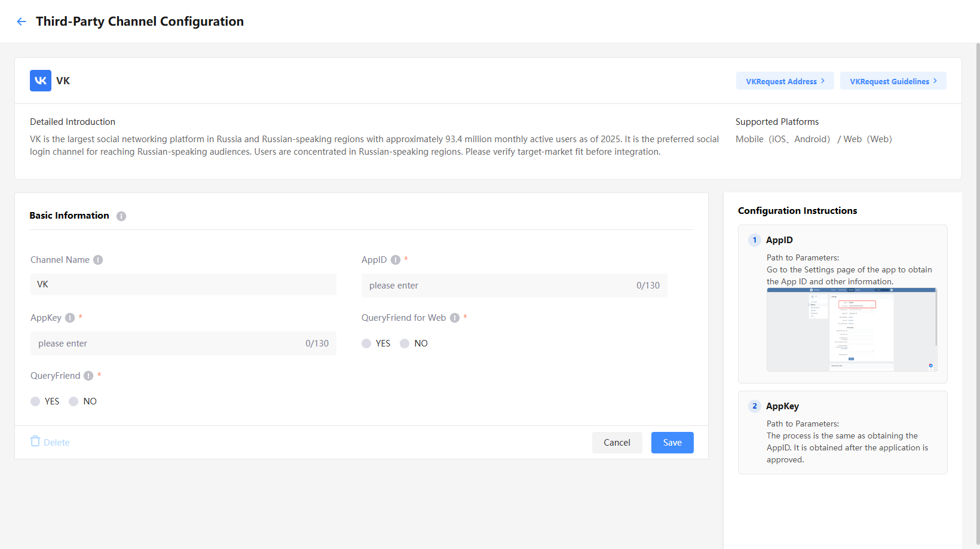
Task: Click the AppKey field info icon
Action: [70, 318]
